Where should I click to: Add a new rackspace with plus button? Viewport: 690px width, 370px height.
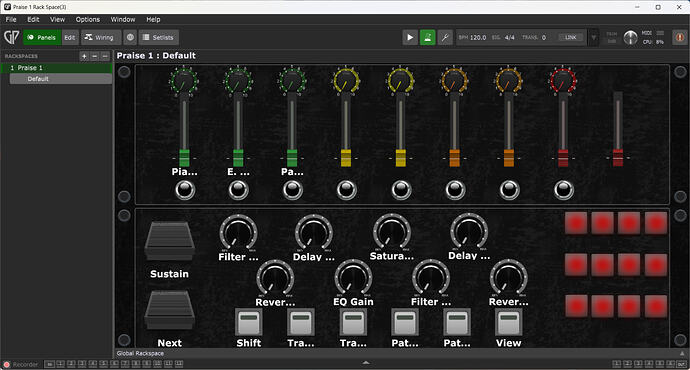click(84, 56)
